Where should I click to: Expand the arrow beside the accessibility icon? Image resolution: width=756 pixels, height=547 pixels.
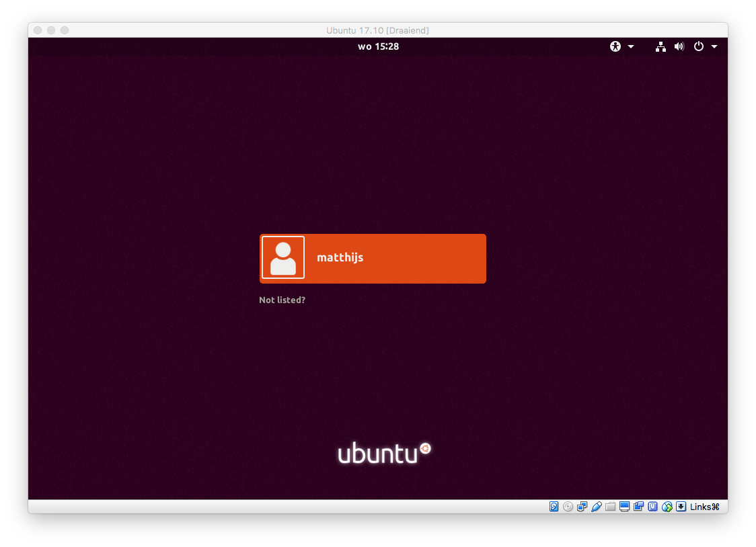tap(631, 46)
